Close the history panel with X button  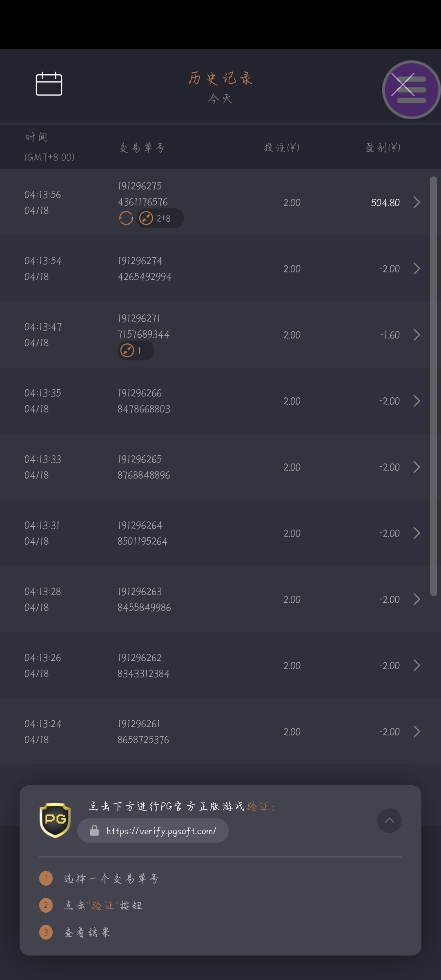click(403, 85)
